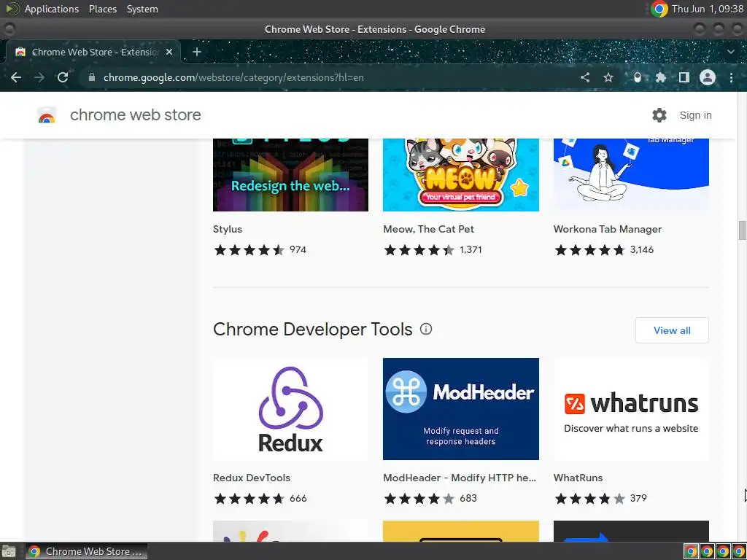Open a new tab with the plus button

(x=197, y=52)
